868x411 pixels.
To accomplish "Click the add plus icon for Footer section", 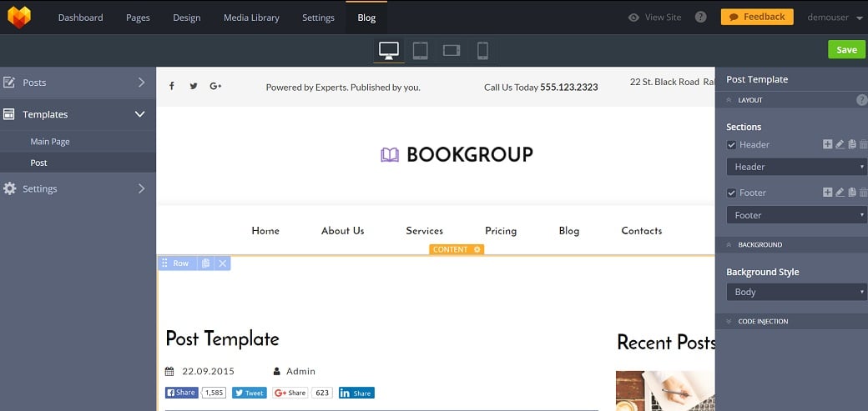I will 827,193.
